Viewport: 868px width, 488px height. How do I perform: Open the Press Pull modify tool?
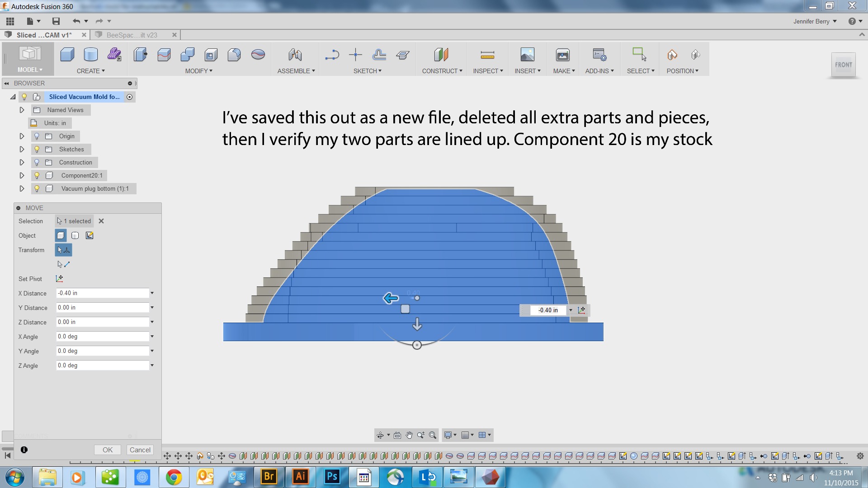[x=140, y=55]
